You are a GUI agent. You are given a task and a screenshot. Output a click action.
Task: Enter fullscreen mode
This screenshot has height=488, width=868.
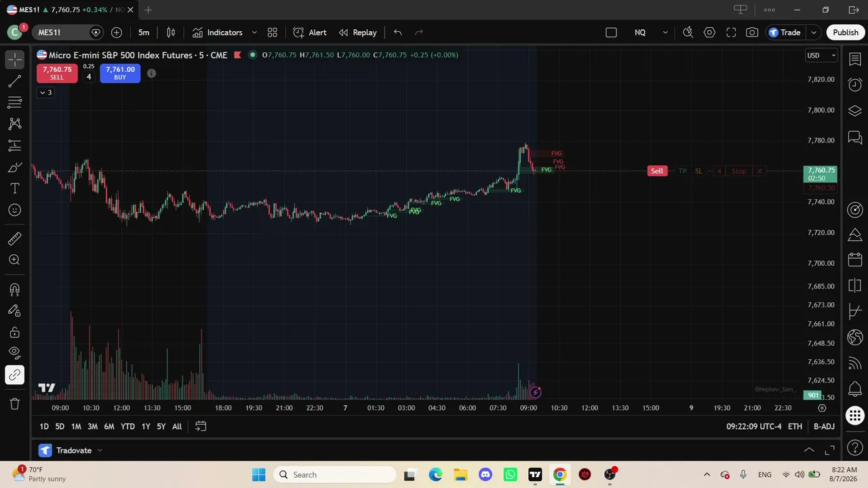[x=731, y=33]
